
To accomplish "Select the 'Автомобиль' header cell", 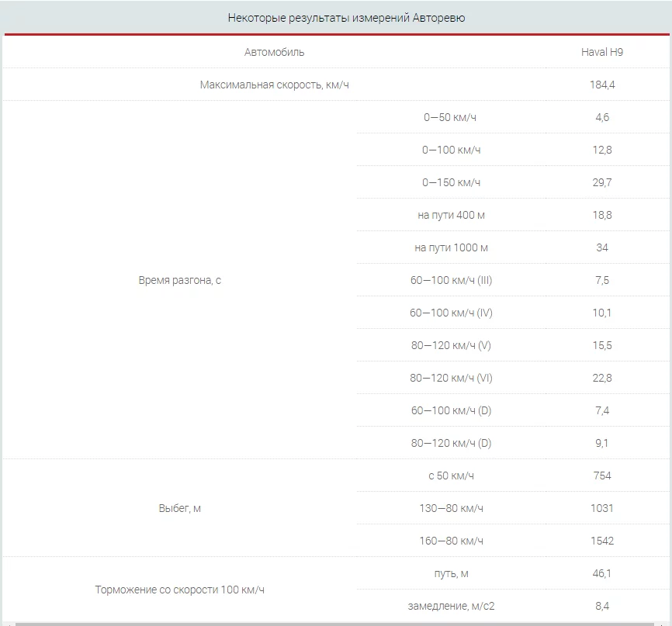I will point(274,52).
